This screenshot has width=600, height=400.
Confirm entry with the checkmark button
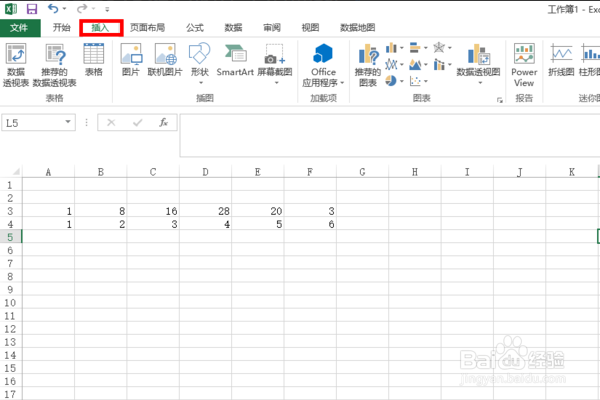pos(137,122)
